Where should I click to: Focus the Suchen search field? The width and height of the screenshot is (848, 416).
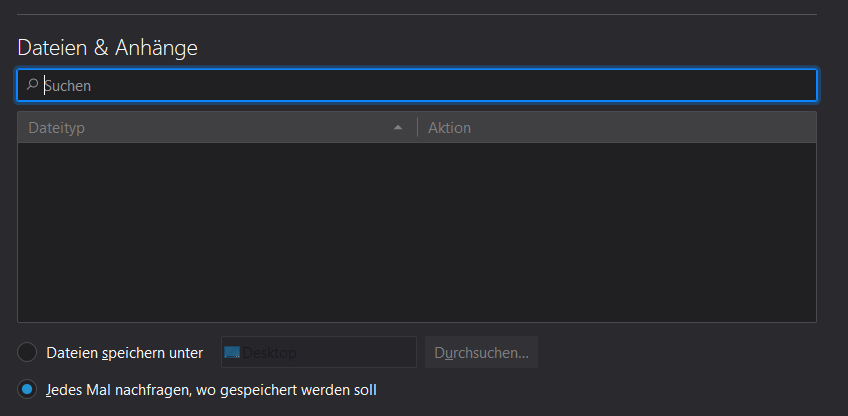click(x=417, y=85)
